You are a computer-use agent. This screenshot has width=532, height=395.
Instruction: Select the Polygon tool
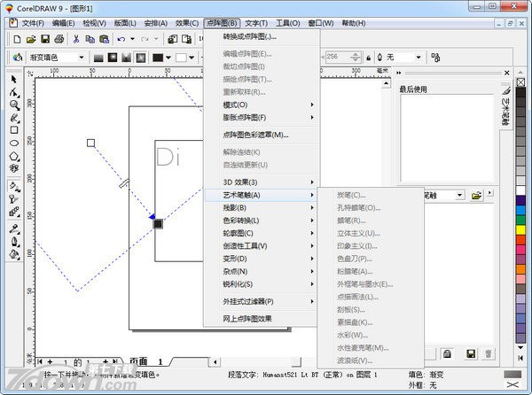pyautogui.click(x=14, y=155)
